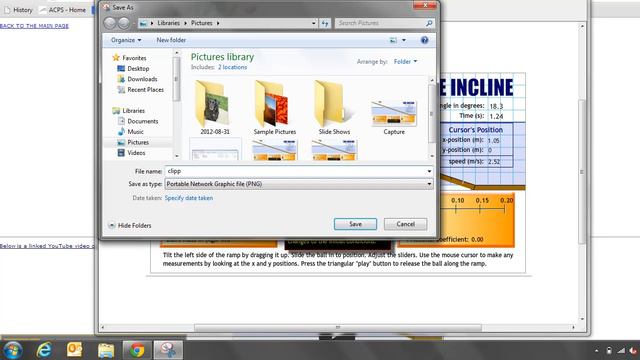Click the Save As dialog close button
This screenshot has width=640, height=360.
(x=425, y=5)
